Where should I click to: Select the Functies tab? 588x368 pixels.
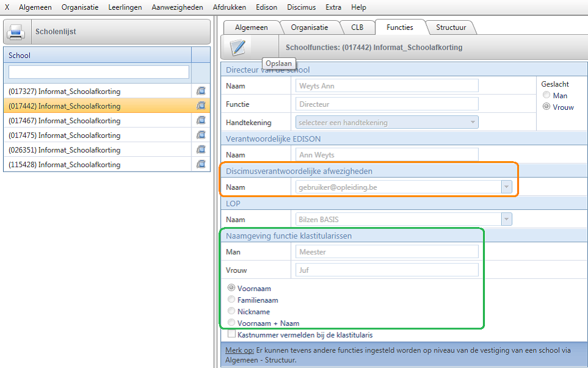coord(400,27)
